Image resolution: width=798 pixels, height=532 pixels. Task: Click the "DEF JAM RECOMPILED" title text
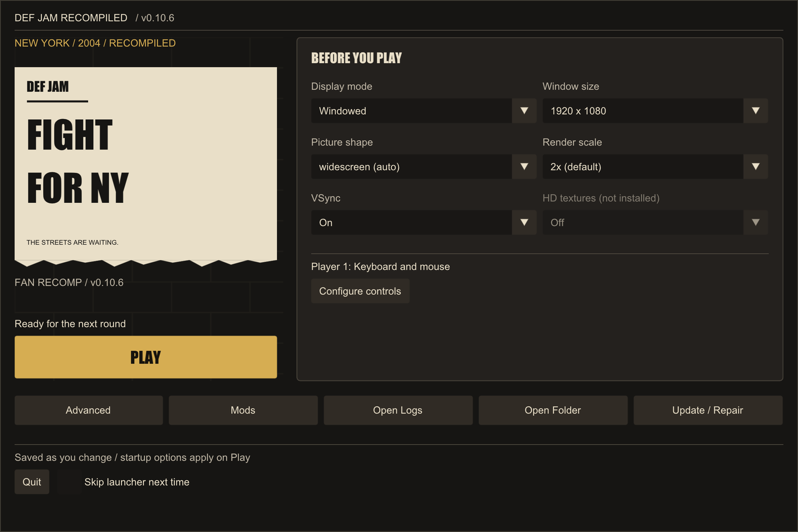point(71,18)
